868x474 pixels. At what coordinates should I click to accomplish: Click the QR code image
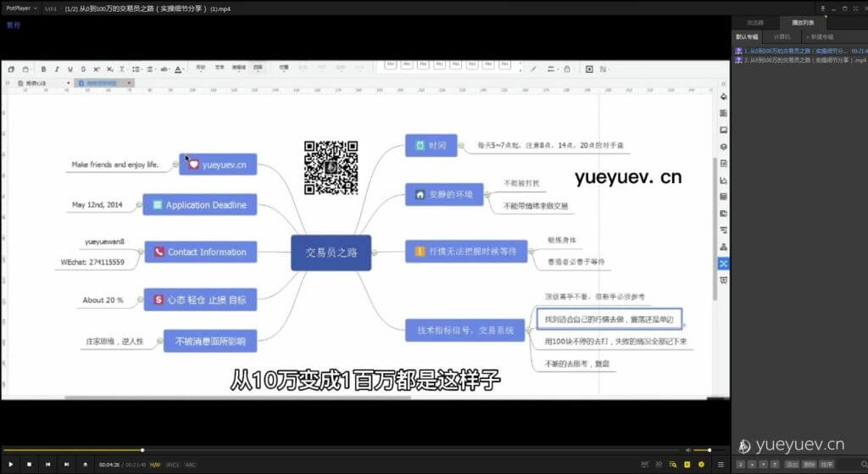(331, 168)
